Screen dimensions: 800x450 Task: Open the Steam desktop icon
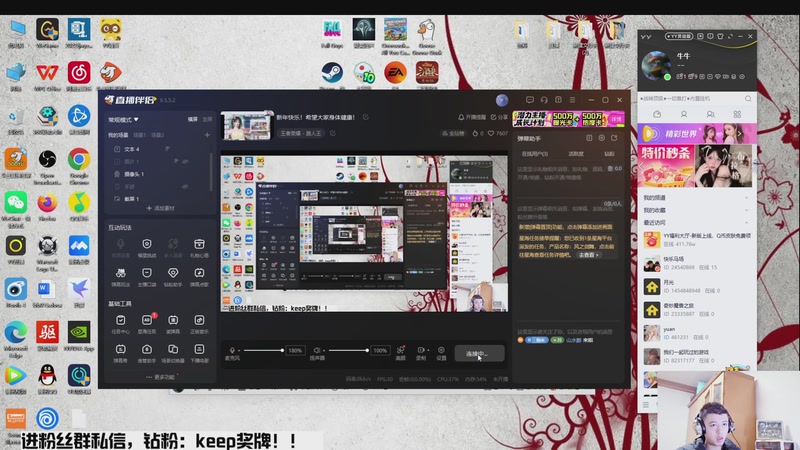tap(332, 75)
